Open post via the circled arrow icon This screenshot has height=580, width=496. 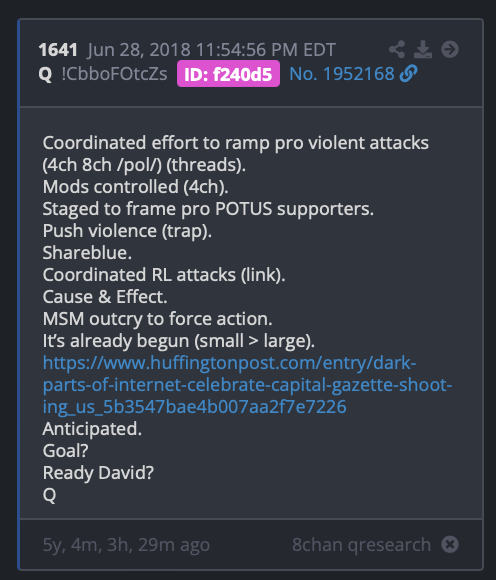[x=450, y=50]
